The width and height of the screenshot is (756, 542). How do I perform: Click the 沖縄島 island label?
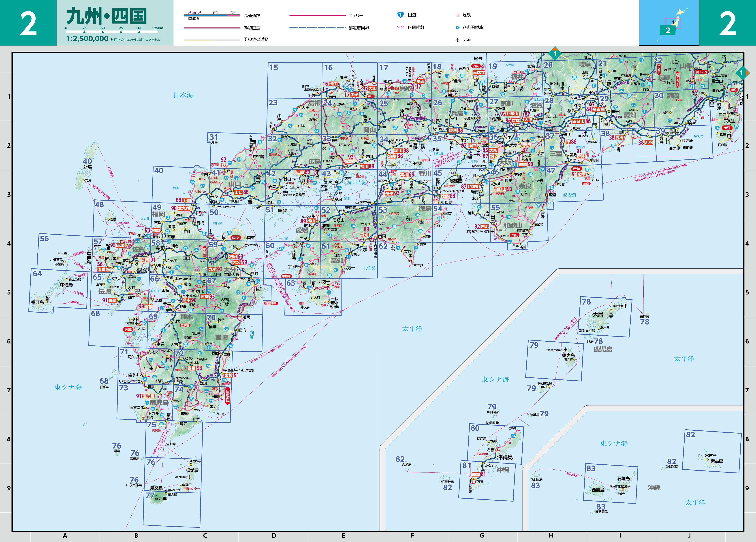click(x=505, y=457)
